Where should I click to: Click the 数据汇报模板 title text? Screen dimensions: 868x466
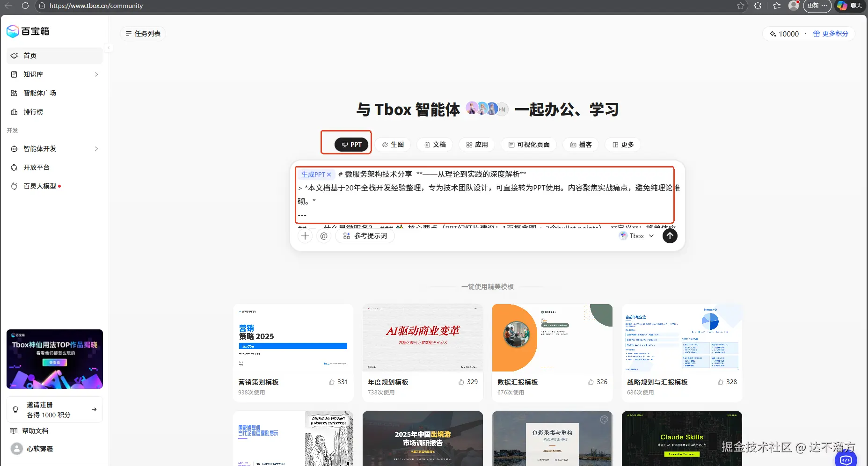click(x=518, y=382)
